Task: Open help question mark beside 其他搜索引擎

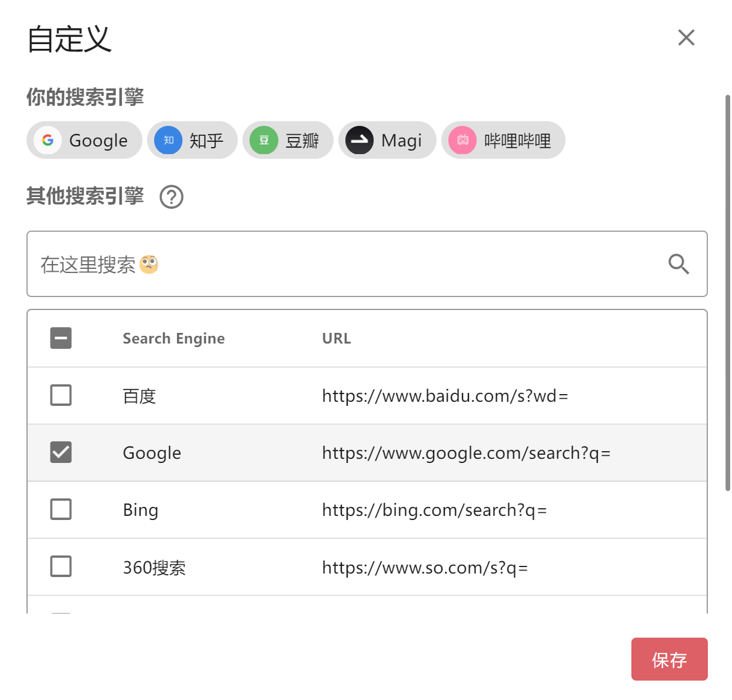Action: (x=172, y=197)
